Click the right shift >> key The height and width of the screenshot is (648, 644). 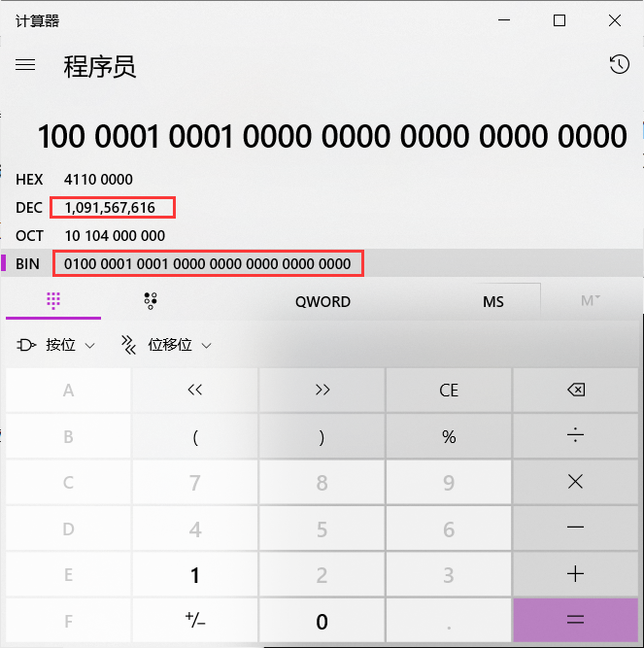(x=322, y=390)
